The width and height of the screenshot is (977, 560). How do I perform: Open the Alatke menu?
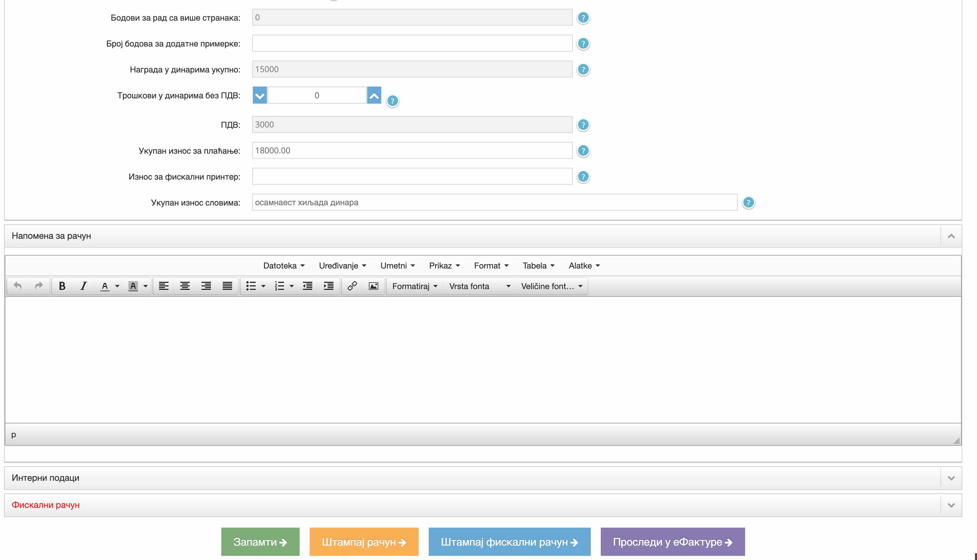pyautogui.click(x=584, y=266)
